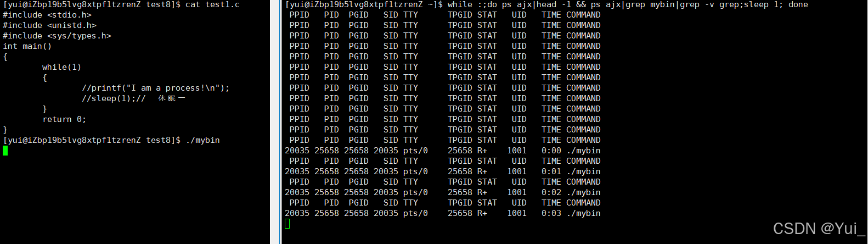Click the commented sleep(1) line
868x244 pixels.
pyautogui.click(x=134, y=98)
